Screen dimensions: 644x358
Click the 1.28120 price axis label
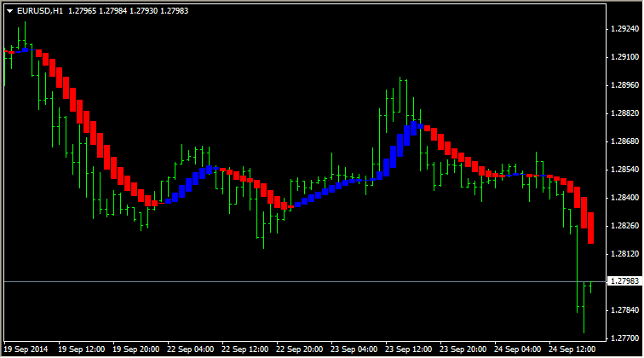[624, 254]
